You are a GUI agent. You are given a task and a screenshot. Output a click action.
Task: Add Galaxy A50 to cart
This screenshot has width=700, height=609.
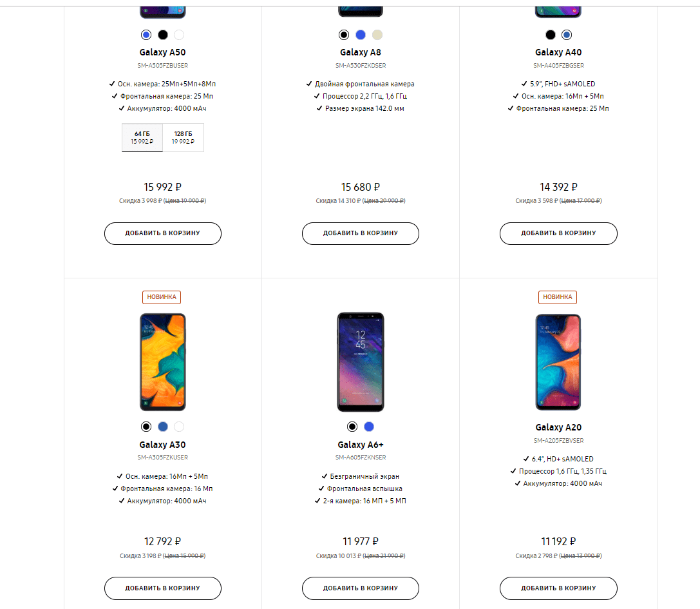click(x=163, y=233)
